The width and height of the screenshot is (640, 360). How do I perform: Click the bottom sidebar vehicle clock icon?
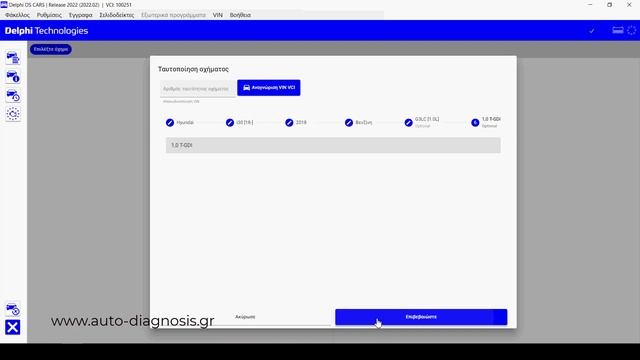point(13,309)
